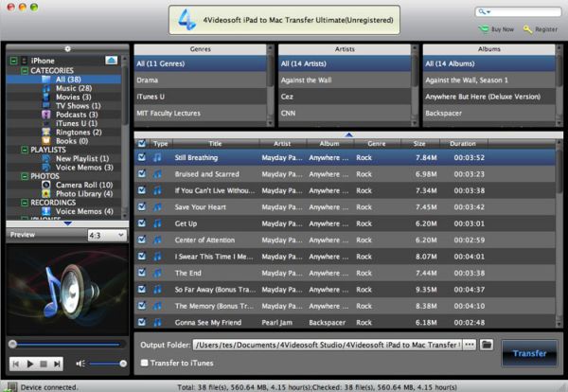Screen dimensions: 568x392
Task: Collapse the RECORDINGS tree node
Action: 25,203
